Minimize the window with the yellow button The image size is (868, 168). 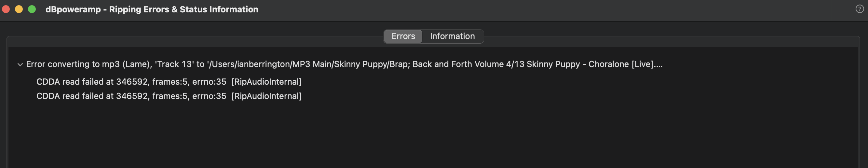(19, 9)
